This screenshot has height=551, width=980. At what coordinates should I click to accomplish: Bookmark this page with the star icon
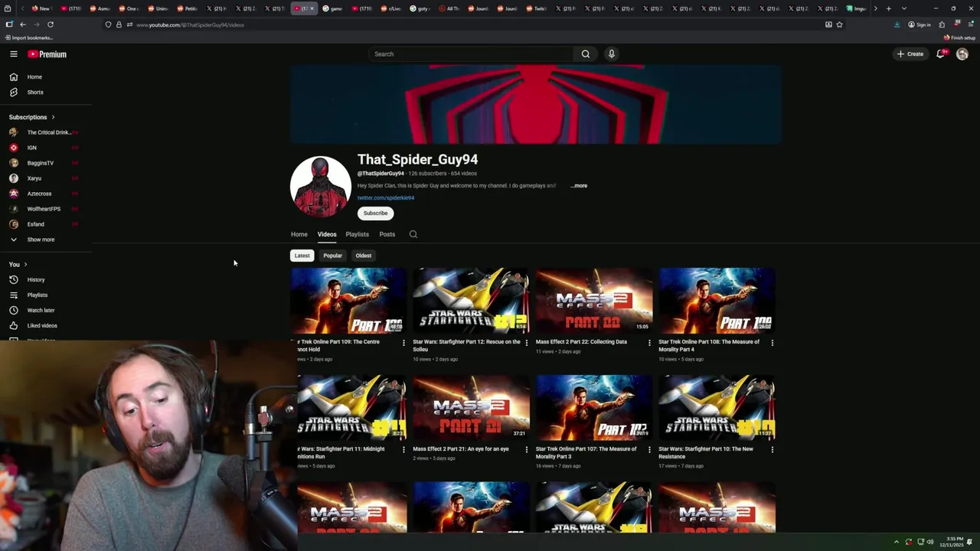[x=839, y=24]
